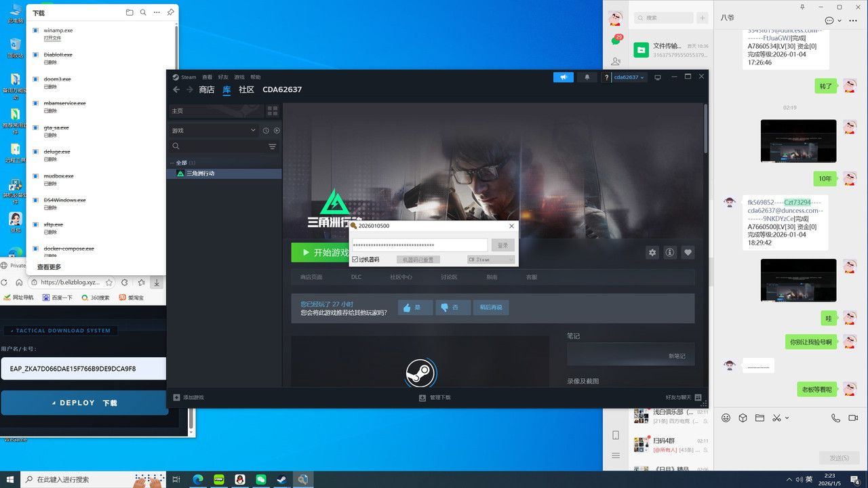Open the 好友 menu in Steam
This screenshot has height=488, width=868.
tap(223, 77)
